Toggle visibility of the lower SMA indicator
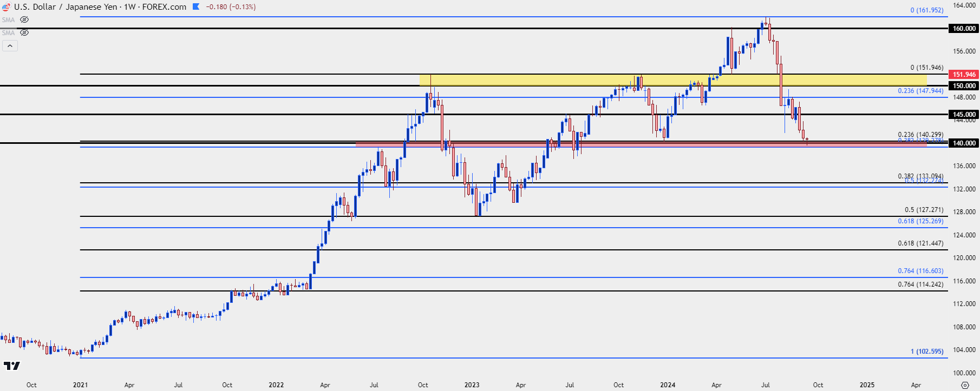The width and height of the screenshot is (980, 391). 24,32
